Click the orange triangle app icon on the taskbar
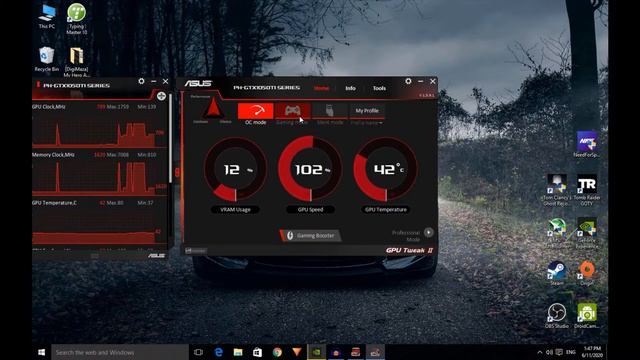640x360 pixels. (297, 352)
